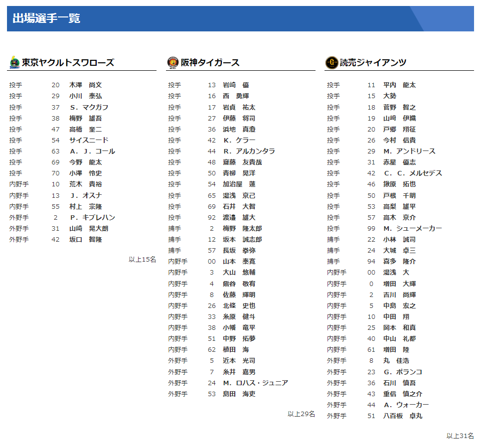Click player name 大山 悠輔
This screenshot has width=487, height=448.
(x=239, y=273)
